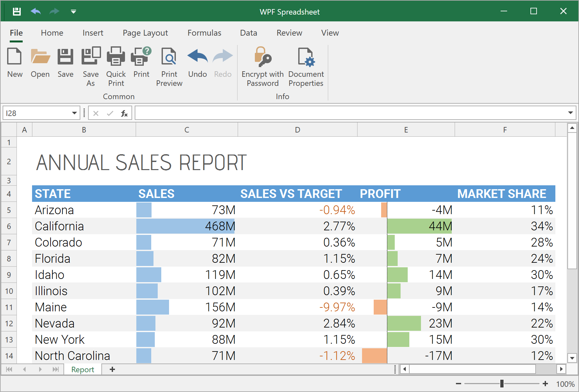Viewport: 579px width, 392px height.
Task: Select the Report sheet tab
Action: (x=83, y=370)
